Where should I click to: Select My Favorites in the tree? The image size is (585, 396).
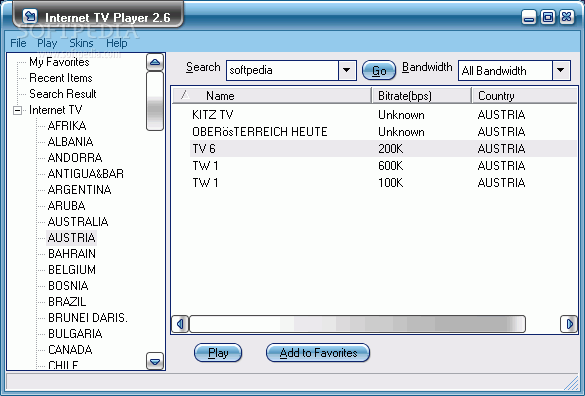[x=59, y=62]
